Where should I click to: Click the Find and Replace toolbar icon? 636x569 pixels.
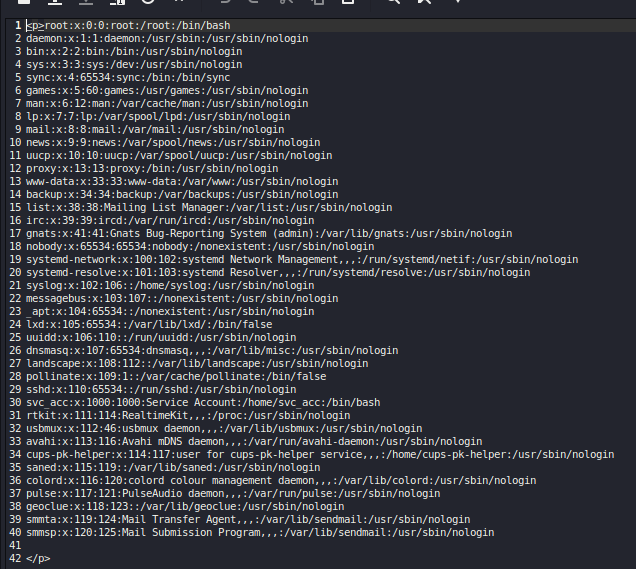pos(424,3)
